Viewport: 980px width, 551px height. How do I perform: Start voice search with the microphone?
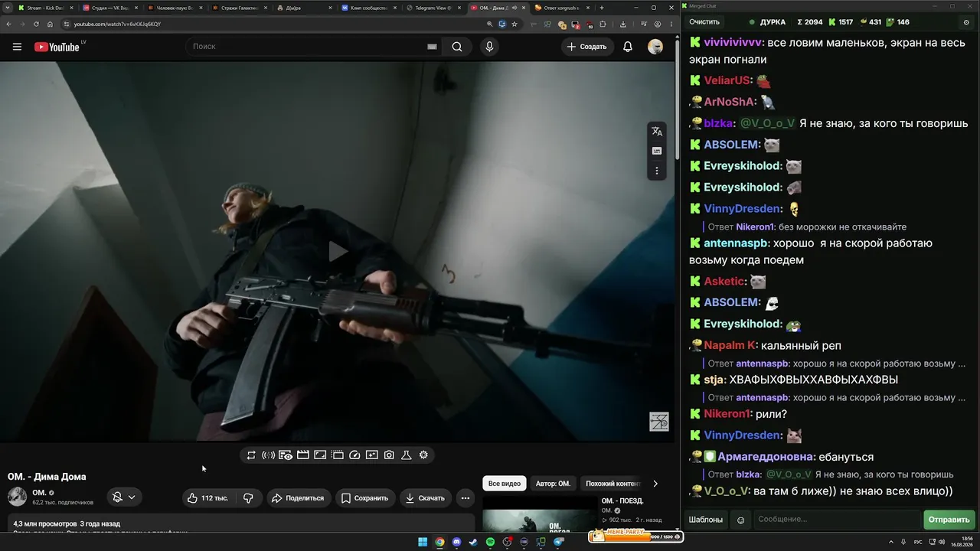[489, 47]
